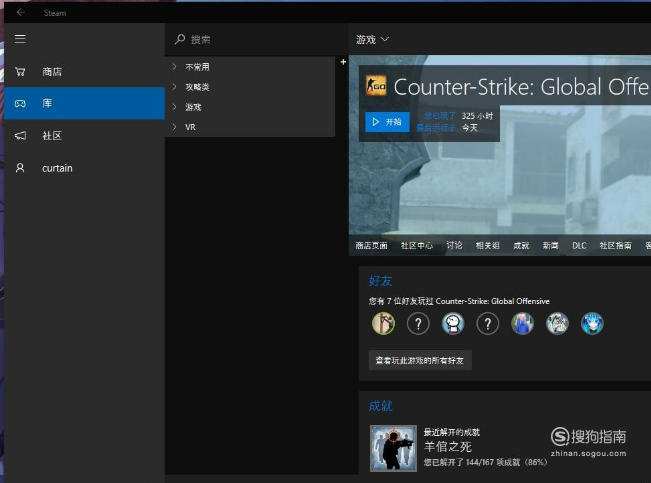Viewport: 651px width, 483px height.
Task: Open the 相关组 tab
Action: 487,245
